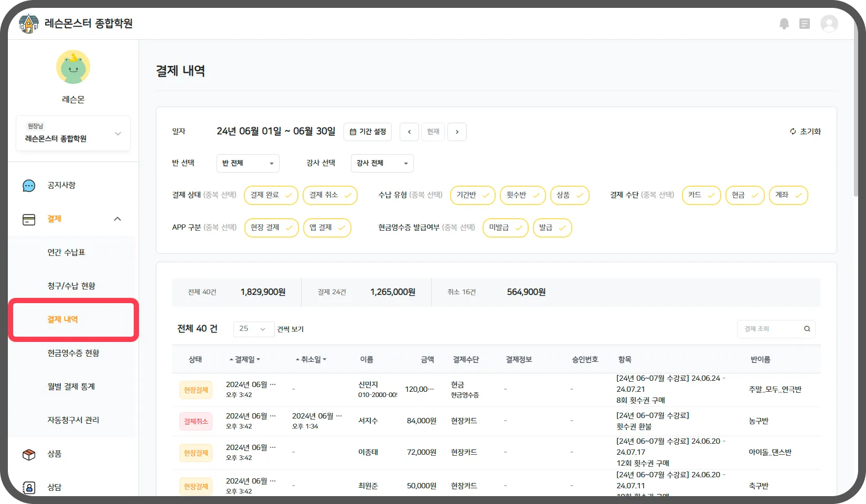866x504 pixels.
Task: Toggle the 미발급 cash receipt filter
Action: point(506,228)
